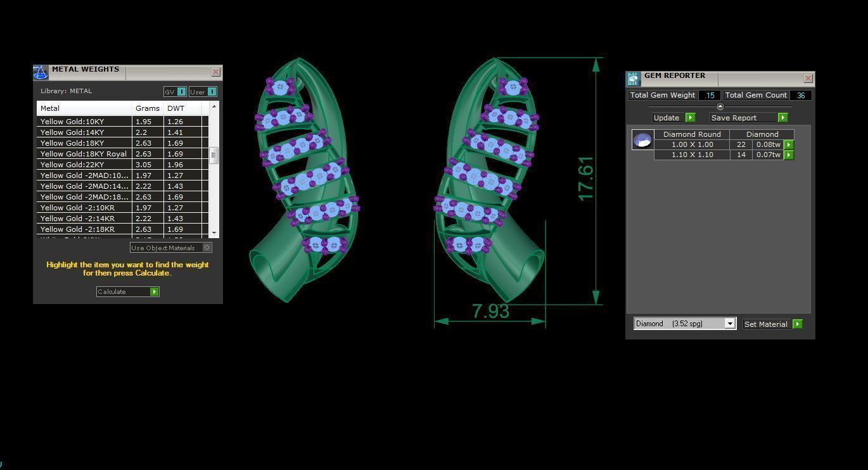The image size is (868, 470).
Task: Enable Use Object Materials option
Action: pos(207,248)
